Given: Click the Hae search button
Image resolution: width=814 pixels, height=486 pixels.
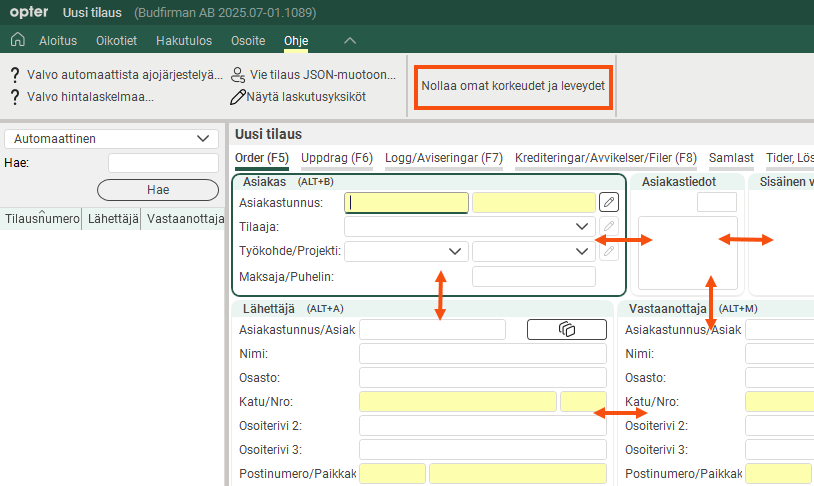Looking at the screenshot, I should [x=158, y=189].
